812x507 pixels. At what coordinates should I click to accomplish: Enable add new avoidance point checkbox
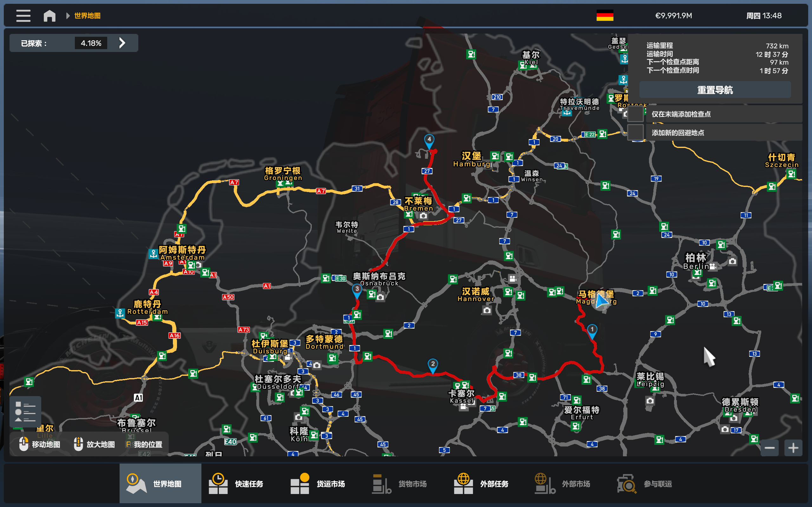point(636,132)
